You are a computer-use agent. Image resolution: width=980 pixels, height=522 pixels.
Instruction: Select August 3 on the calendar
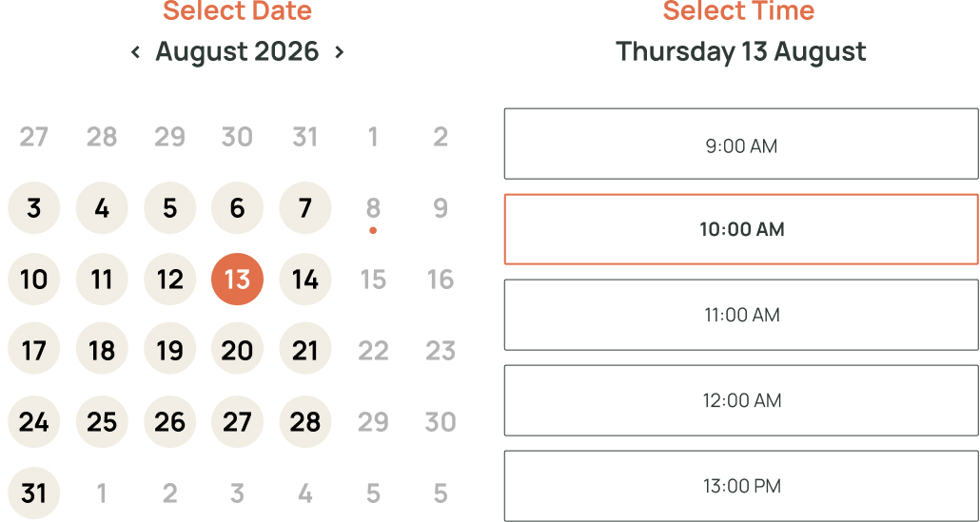pyautogui.click(x=33, y=208)
